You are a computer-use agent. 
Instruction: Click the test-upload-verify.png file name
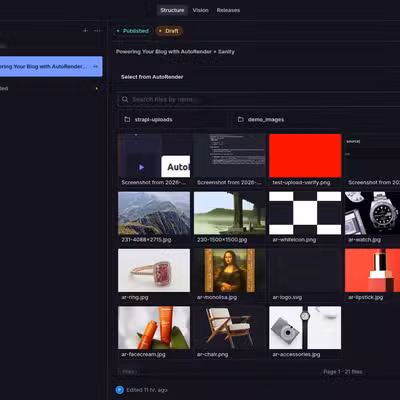pos(301,182)
